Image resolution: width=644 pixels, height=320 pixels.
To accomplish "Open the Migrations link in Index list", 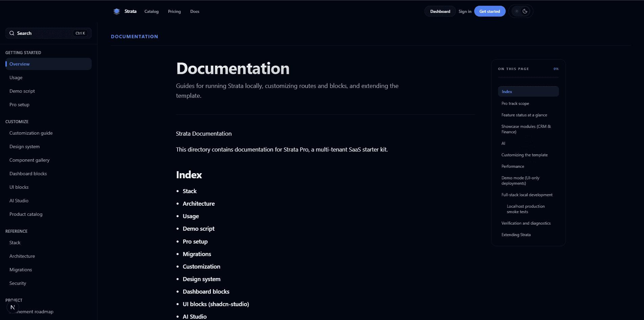I will pyautogui.click(x=197, y=254).
